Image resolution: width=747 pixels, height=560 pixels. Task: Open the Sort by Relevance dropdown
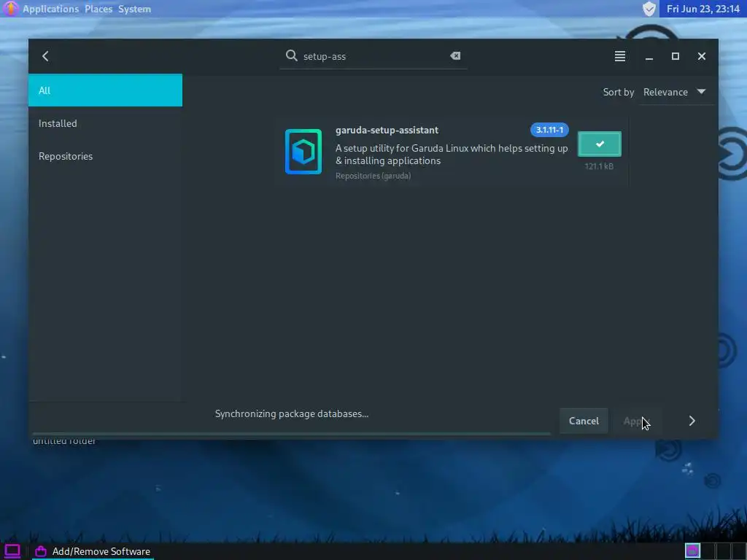pos(674,92)
